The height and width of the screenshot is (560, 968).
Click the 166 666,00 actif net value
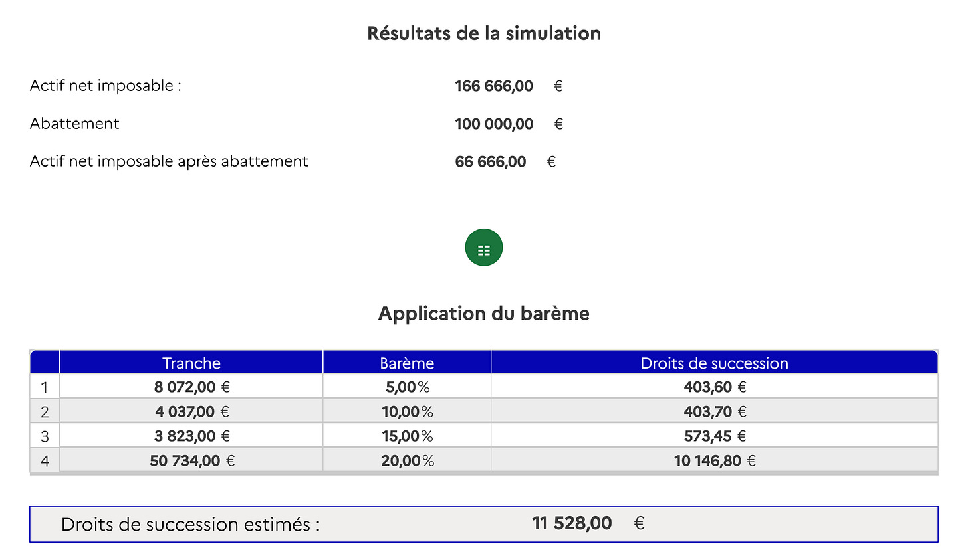click(x=494, y=86)
